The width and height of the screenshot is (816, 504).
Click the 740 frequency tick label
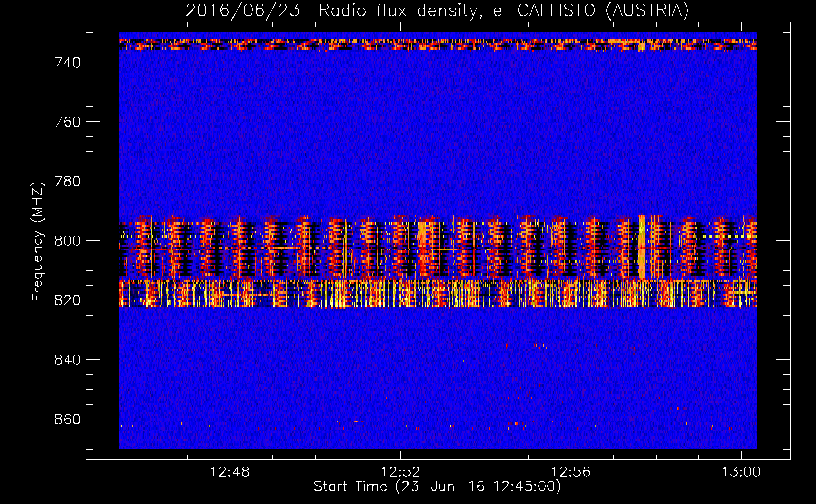point(68,62)
